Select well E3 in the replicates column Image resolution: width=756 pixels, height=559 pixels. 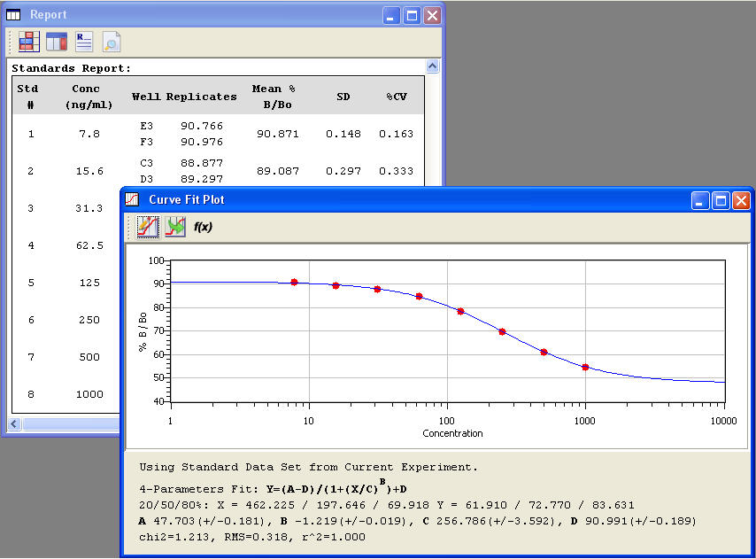pos(147,127)
